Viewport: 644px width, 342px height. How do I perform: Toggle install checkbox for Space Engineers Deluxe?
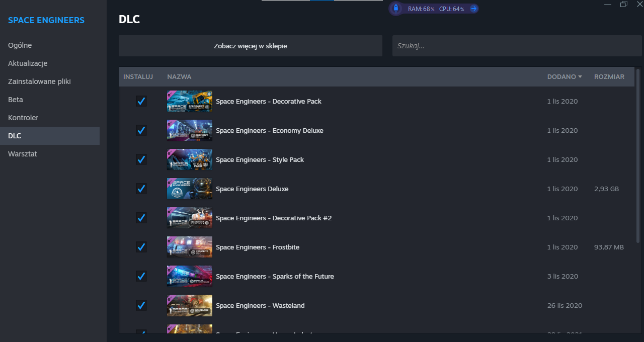click(x=141, y=189)
